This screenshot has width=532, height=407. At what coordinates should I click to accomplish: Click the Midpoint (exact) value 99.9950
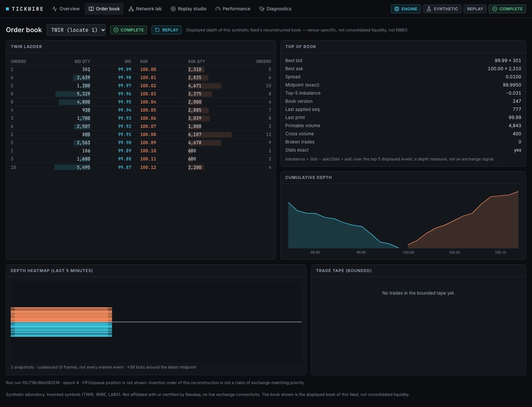click(512, 85)
